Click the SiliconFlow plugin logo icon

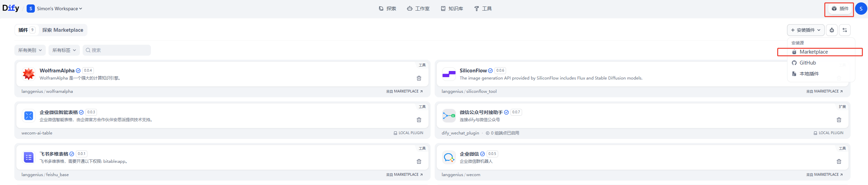click(x=449, y=74)
